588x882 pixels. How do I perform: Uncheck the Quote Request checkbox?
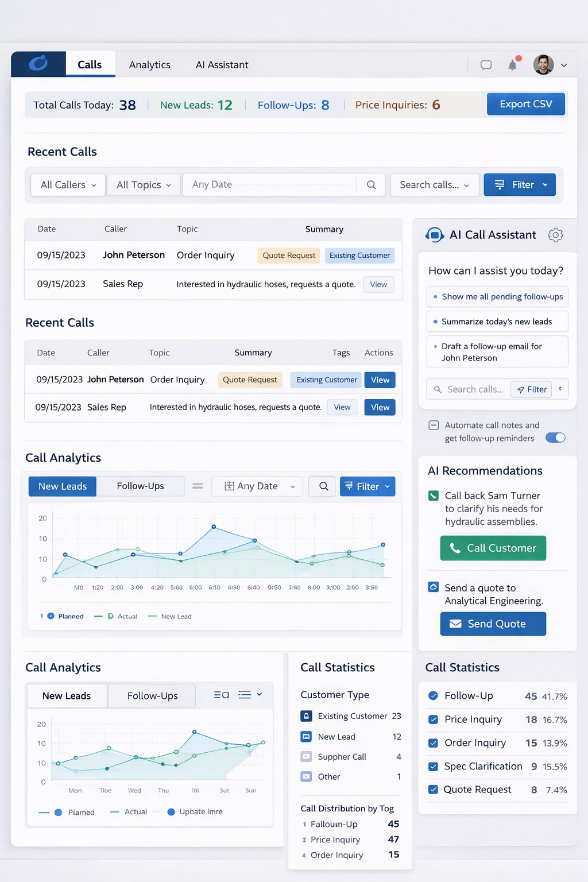(434, 790)
